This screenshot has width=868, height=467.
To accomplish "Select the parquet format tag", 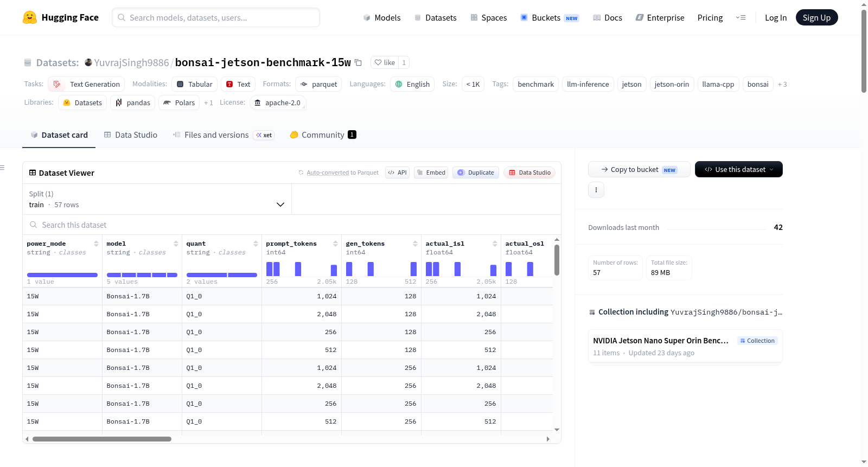I will pyautogui.click(x=318, y=84).
